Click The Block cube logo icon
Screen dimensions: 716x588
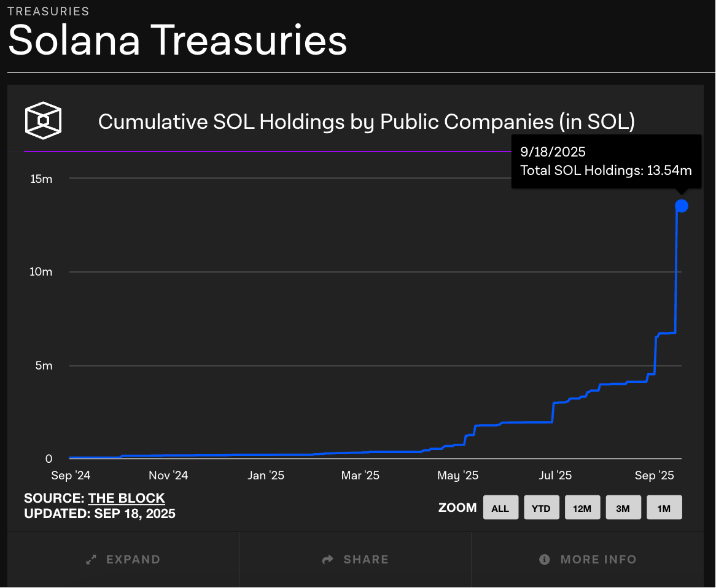43,120
